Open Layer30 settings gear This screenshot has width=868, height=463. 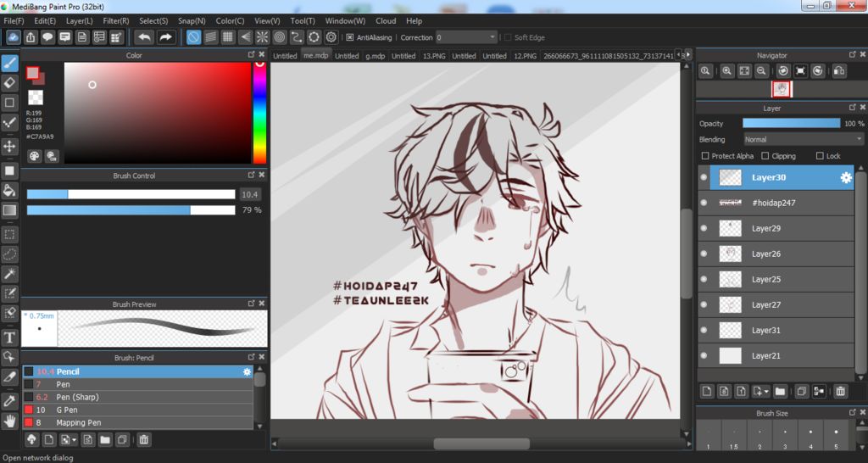click(846, 178)
